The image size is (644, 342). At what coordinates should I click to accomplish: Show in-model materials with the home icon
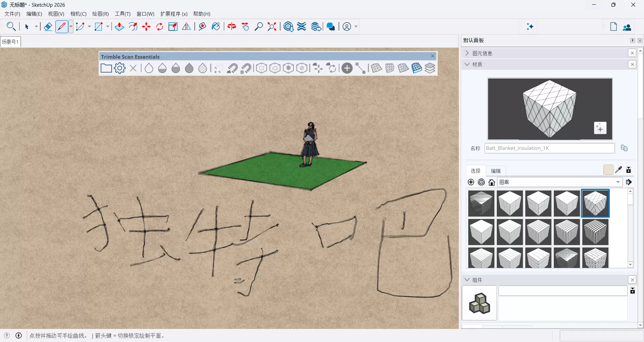click(x=491, y=182)
